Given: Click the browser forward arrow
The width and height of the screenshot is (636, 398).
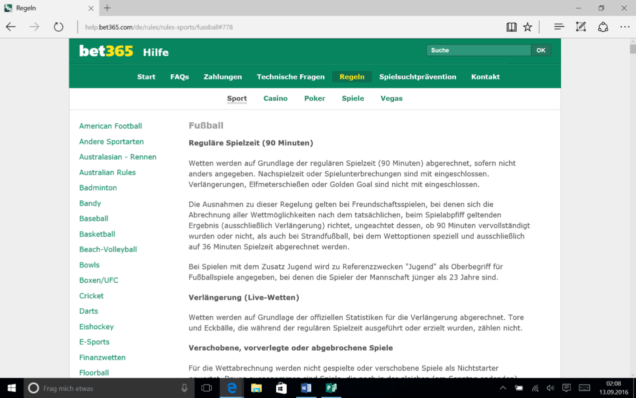Looking at the screenshot, I should click(x=34, y=27).
